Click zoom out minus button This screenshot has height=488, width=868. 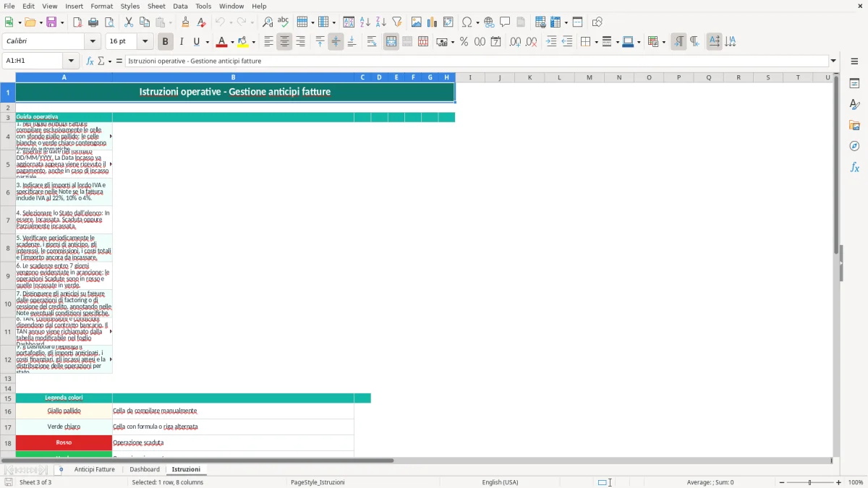point(781,482)
